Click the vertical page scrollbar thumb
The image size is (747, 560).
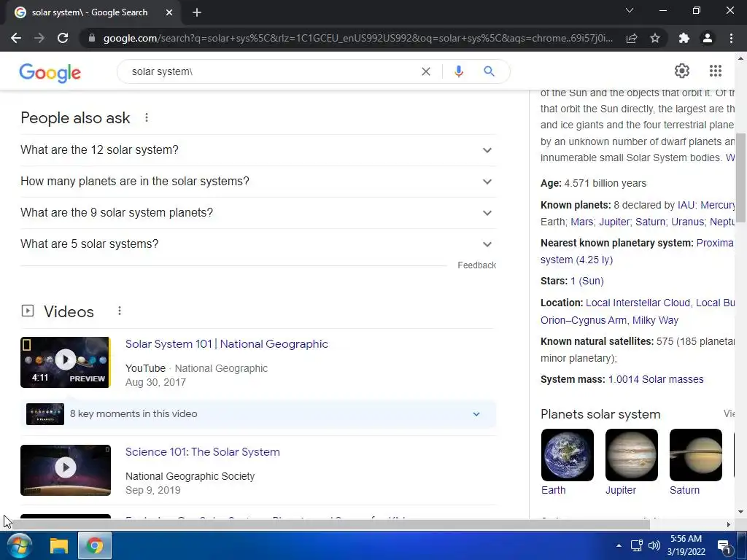(740, 178)
